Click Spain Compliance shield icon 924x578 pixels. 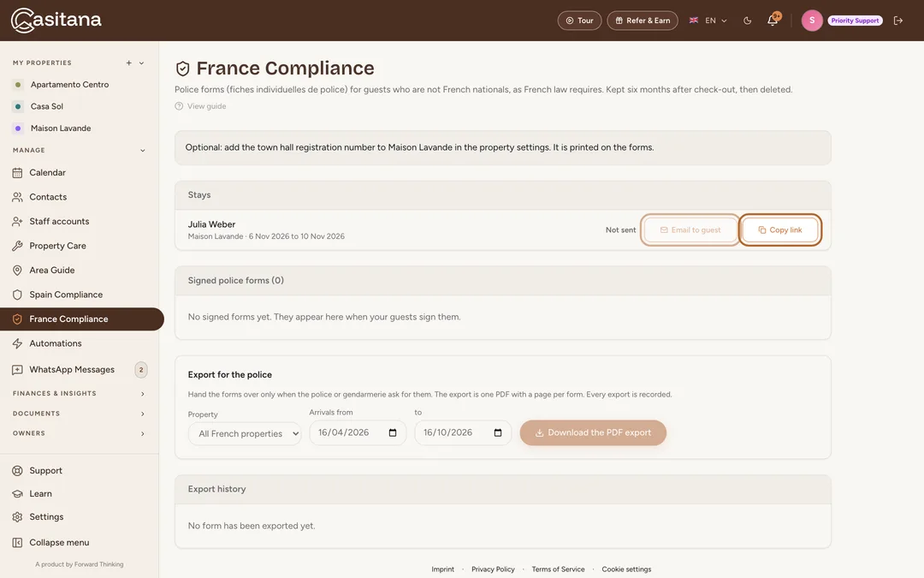click(x=17, y=295)
